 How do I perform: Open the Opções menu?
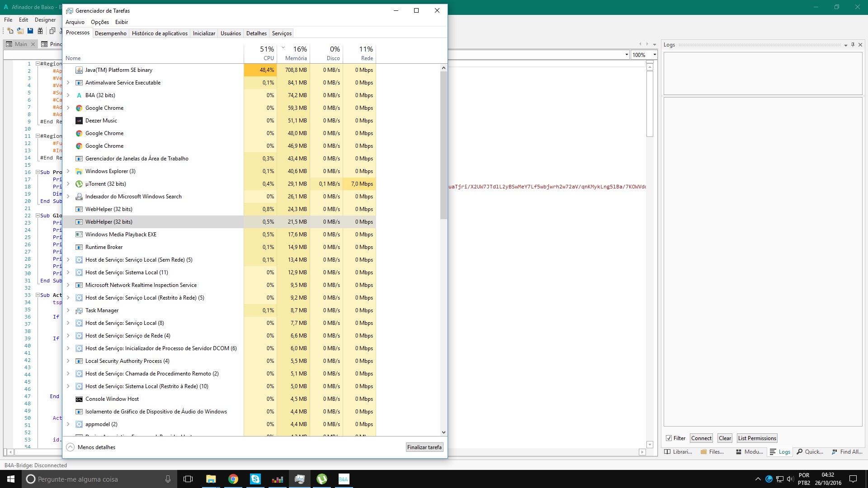99,22
